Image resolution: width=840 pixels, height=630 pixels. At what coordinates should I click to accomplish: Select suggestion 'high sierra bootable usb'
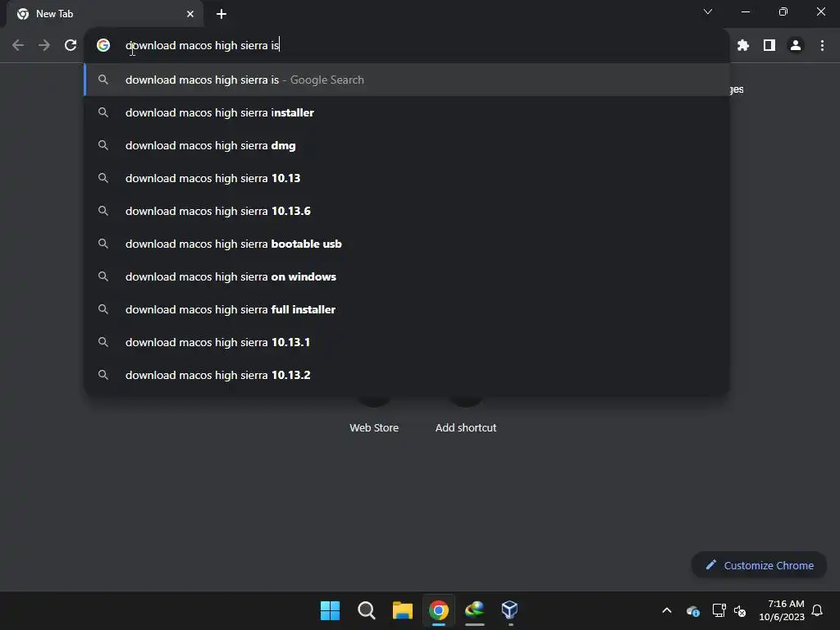[407, 244]
